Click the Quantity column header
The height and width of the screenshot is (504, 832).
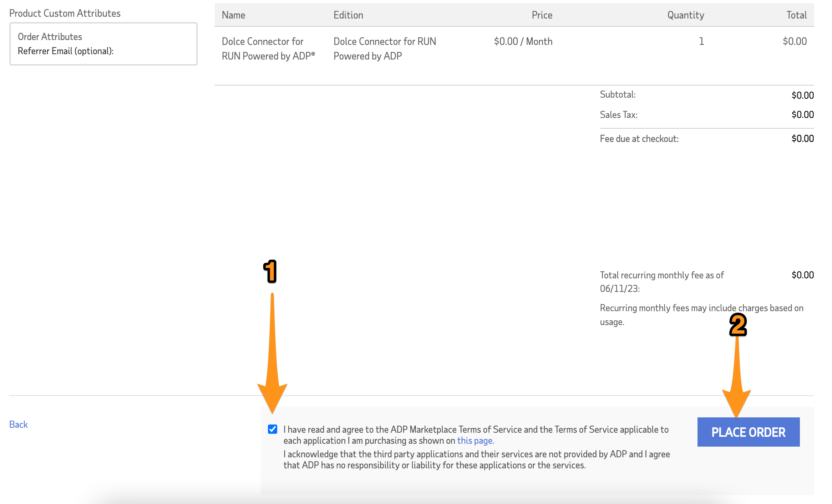(685, 15)
